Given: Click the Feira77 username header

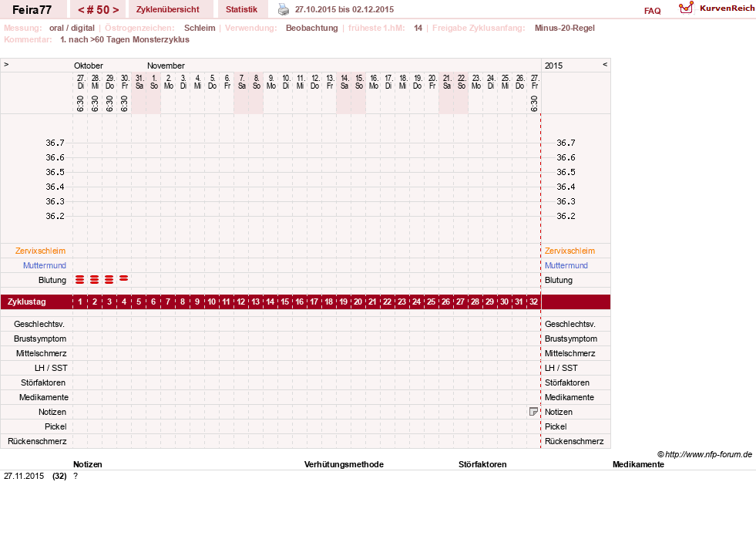Looking at the screenshot, I should point(32,10).
